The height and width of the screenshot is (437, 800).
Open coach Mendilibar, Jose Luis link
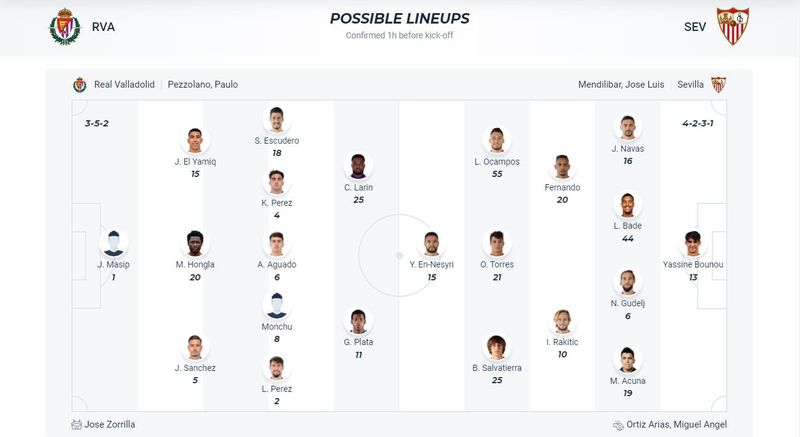pos(621,85)
